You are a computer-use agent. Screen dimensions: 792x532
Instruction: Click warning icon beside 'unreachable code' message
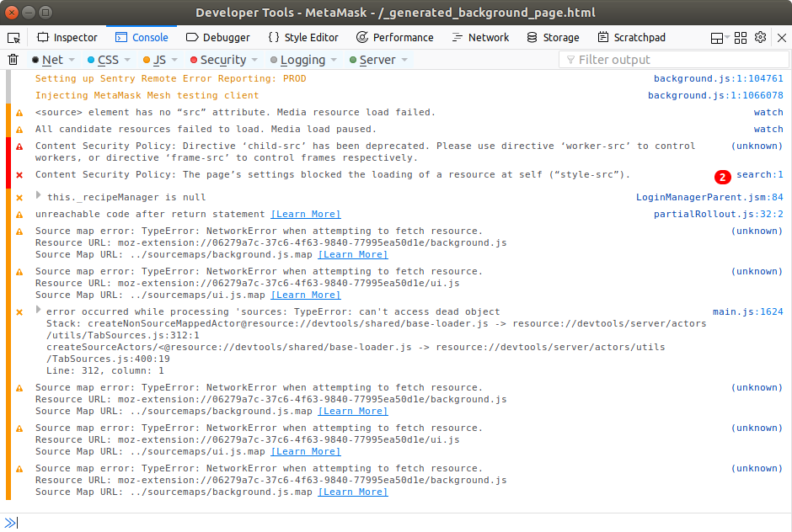point(19,215)
